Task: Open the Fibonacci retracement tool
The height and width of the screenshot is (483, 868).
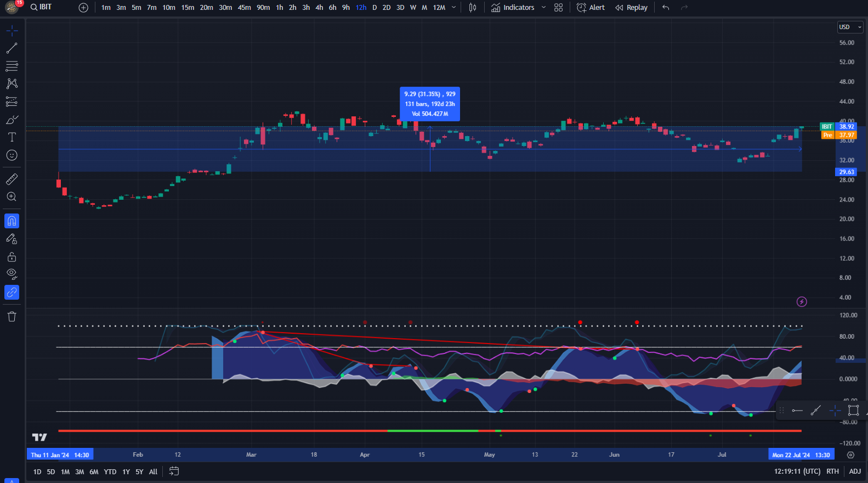Action: tap(12, 66)
